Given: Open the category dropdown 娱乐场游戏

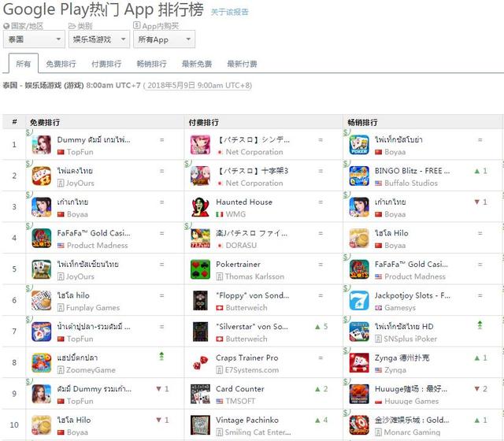Looking at the screenshot, I should [99, 39].
